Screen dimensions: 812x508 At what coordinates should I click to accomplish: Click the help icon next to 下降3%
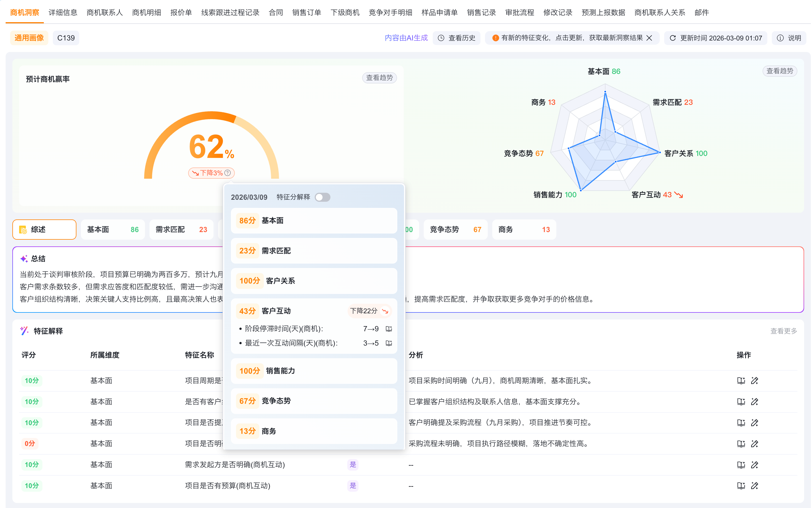[227, 173]
